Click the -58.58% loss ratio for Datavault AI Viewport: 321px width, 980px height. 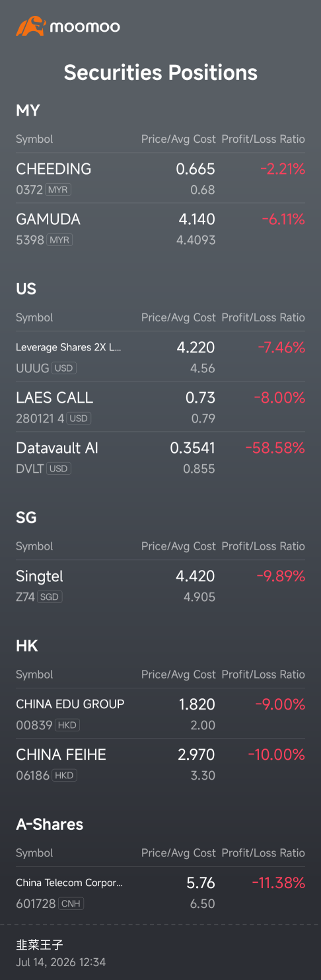pos(275,448)
